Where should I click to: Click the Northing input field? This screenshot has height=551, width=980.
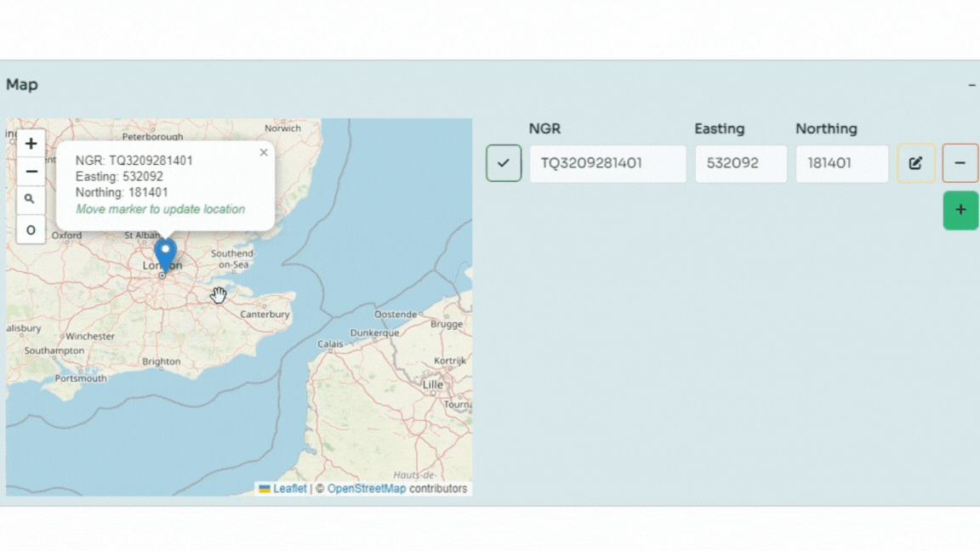pos(841,163)
